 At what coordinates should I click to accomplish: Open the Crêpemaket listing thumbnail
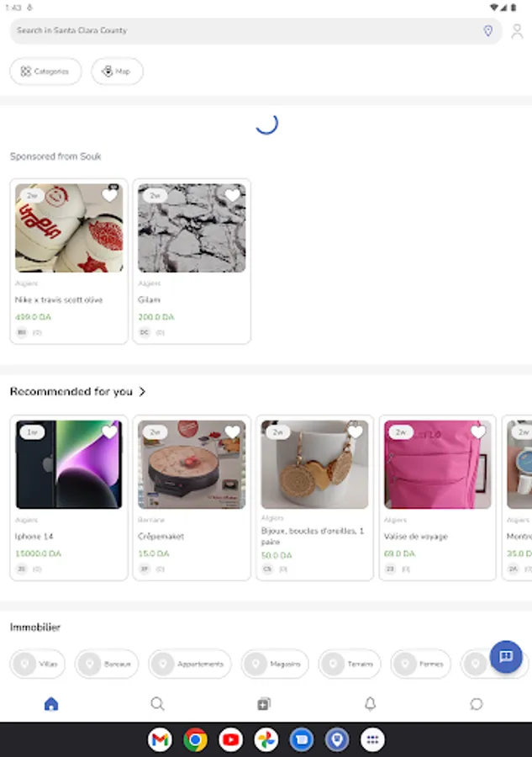pos(192,465)
